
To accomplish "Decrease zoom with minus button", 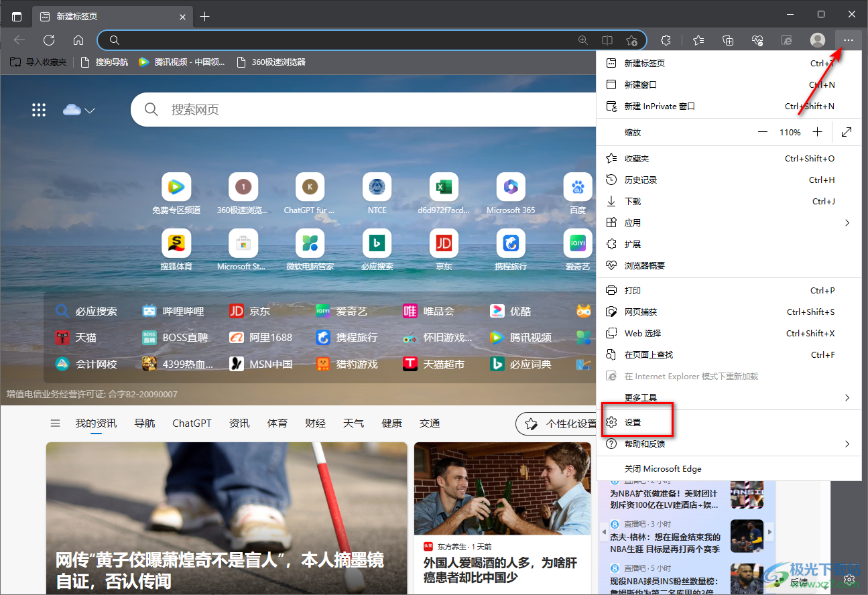I will pos(763,132).
